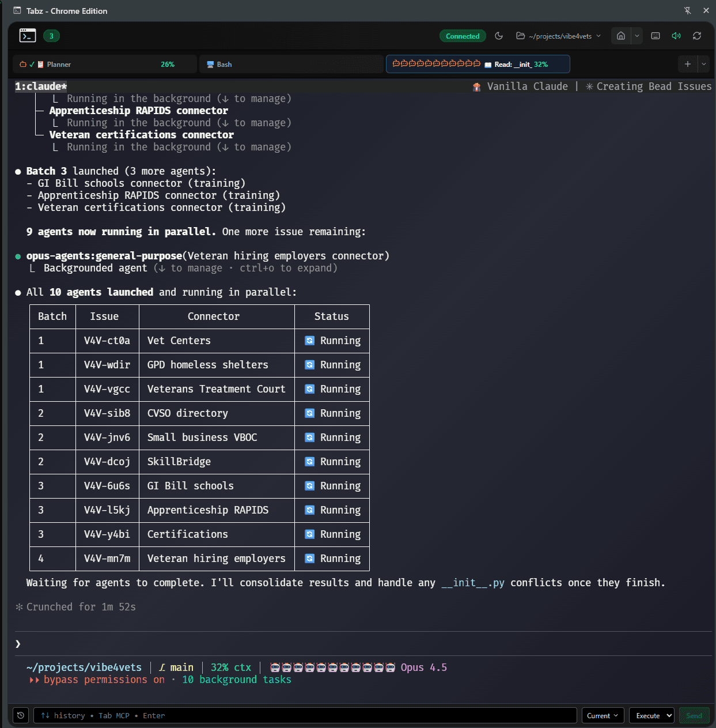Toggle the Connected status pill
This screenshot has height=728, width=716.
click(x=463, y=35)
